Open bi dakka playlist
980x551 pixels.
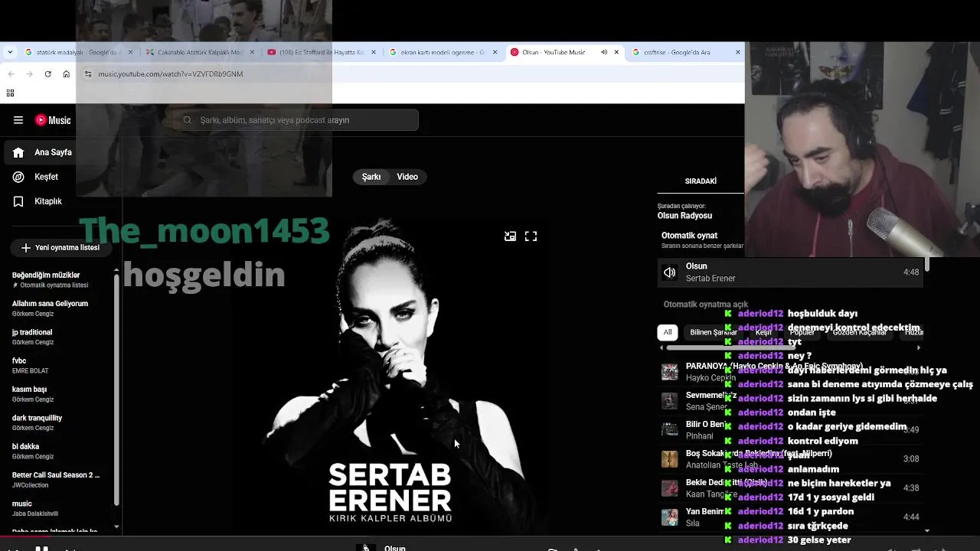click(x=32, y=451)
